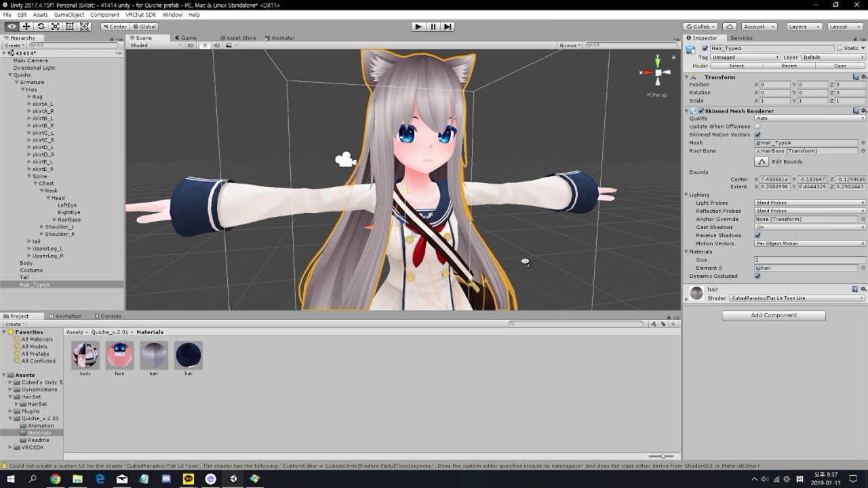Open the Shader dropdown for hair material
The height and width of the screenshot is (488, 868).
click(797, 298)
